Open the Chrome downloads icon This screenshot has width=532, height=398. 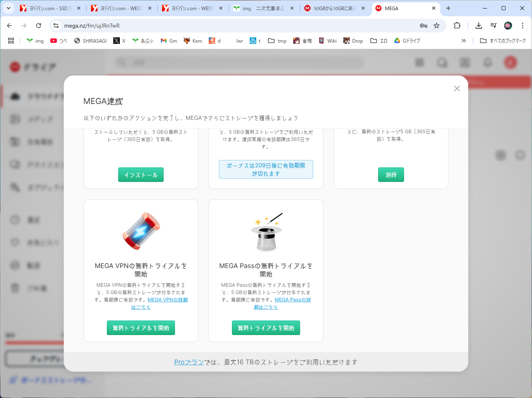479,26
